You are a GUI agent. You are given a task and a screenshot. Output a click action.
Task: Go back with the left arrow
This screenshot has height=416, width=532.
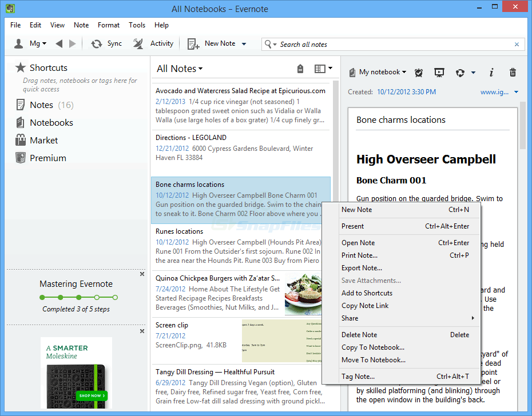59,44
